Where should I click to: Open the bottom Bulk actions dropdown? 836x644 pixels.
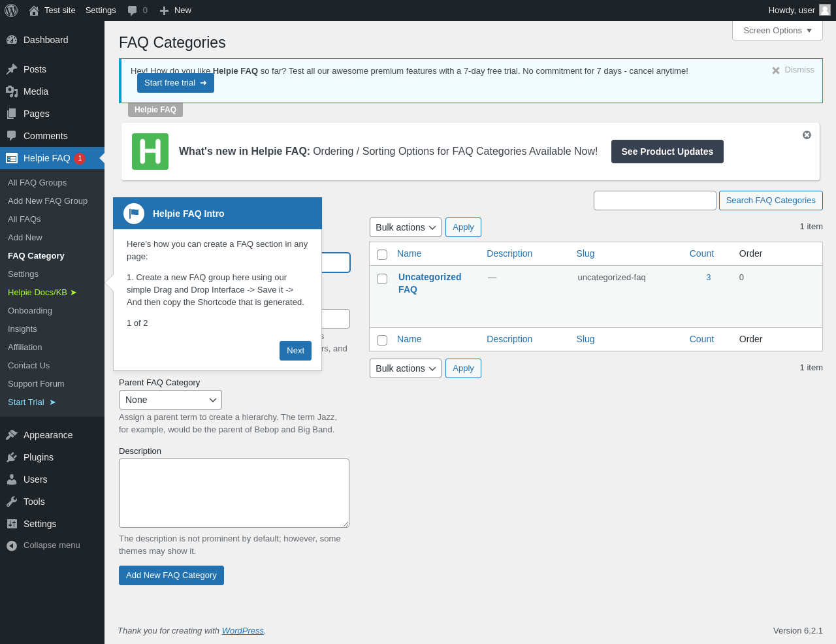(406, 368)
